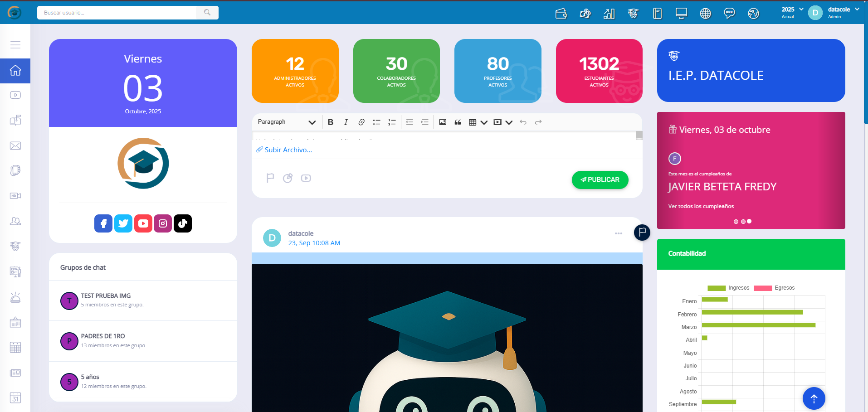Click the flag icon below editor
The image size is (868, 412).
tap(270, 178)
